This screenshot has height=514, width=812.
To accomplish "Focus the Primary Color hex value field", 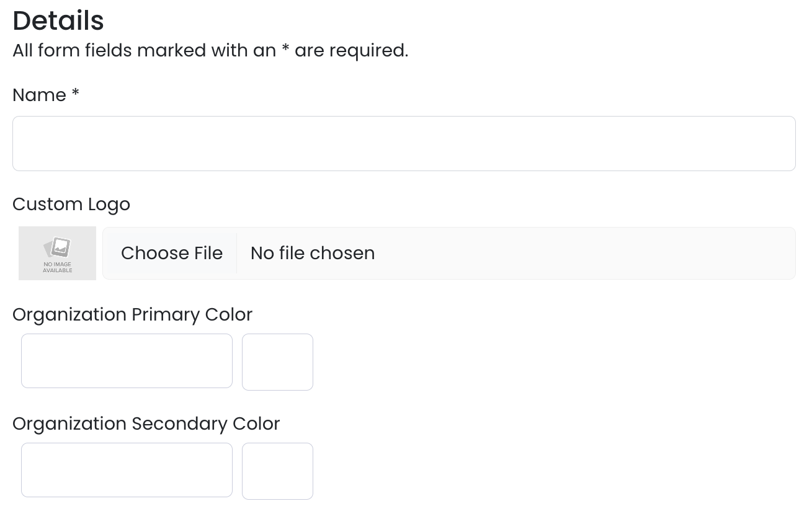I will coord(127,361).
